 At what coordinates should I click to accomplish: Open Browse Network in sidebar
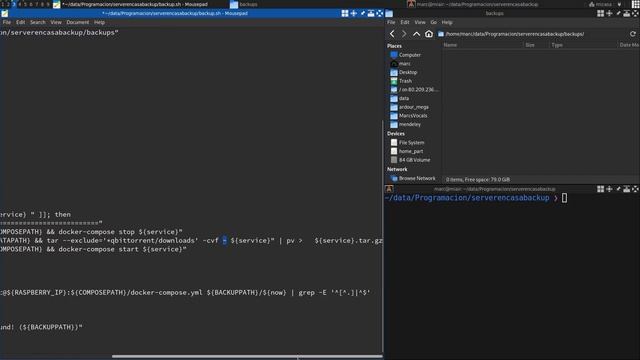pos(413,178)
